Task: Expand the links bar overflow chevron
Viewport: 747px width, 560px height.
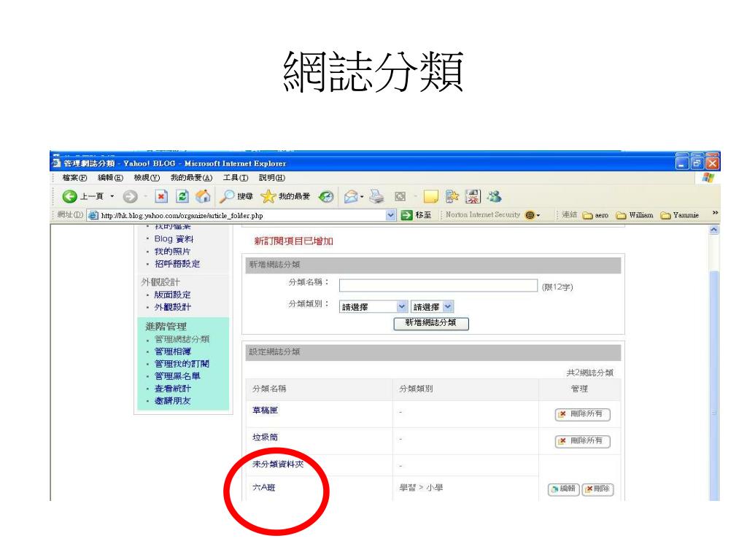Action: pos(715,213)
